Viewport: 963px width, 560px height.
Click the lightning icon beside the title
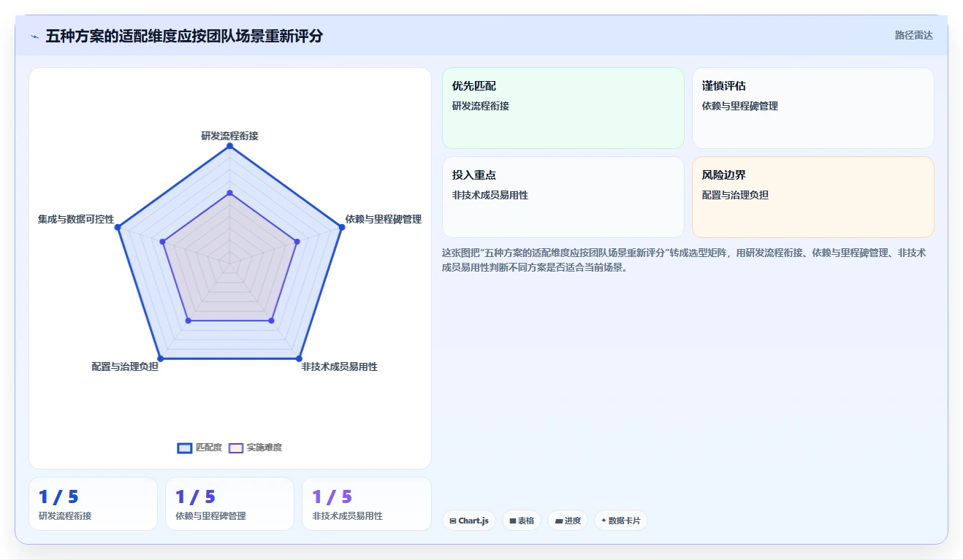point(35,37)
